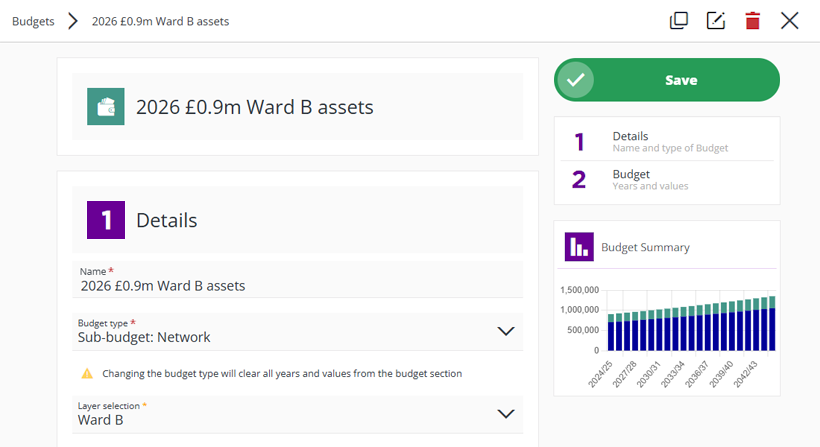Jump to step 2 Budget
Viewport: 820px width, 447px height.
pyautogui.click(x=667, y=180)
